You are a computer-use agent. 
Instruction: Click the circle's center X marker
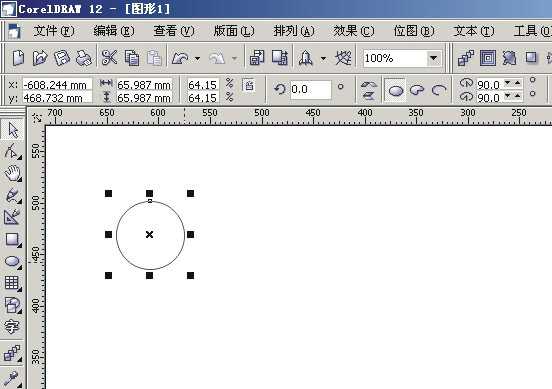[149, 234]
